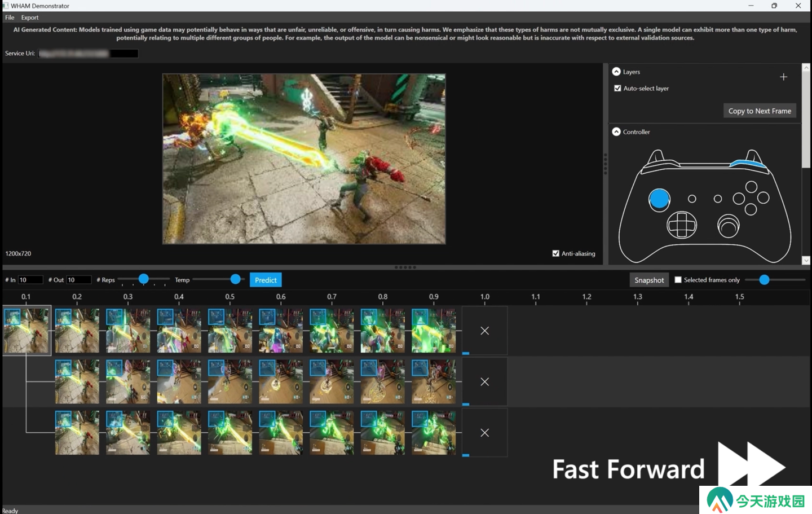The image size is (812, 514).
Task: Click the Snapshot button
Action: (649, 280)
